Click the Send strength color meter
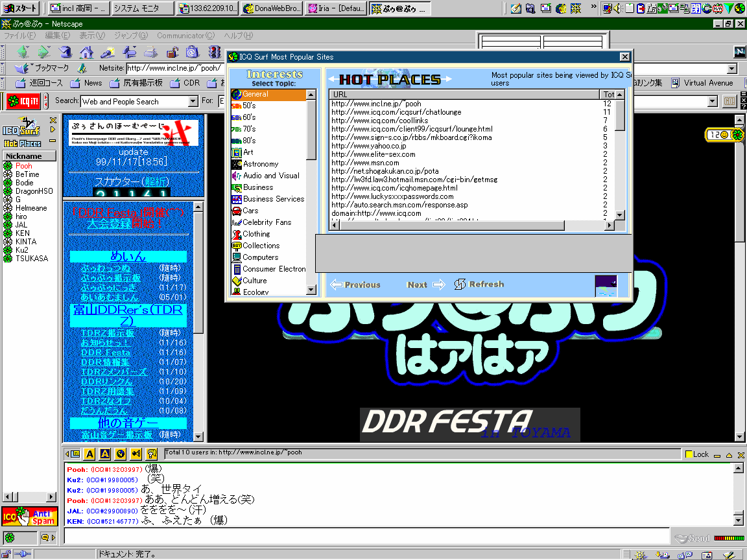Viewport: 747px width, 560px height. tap(729, 538)
